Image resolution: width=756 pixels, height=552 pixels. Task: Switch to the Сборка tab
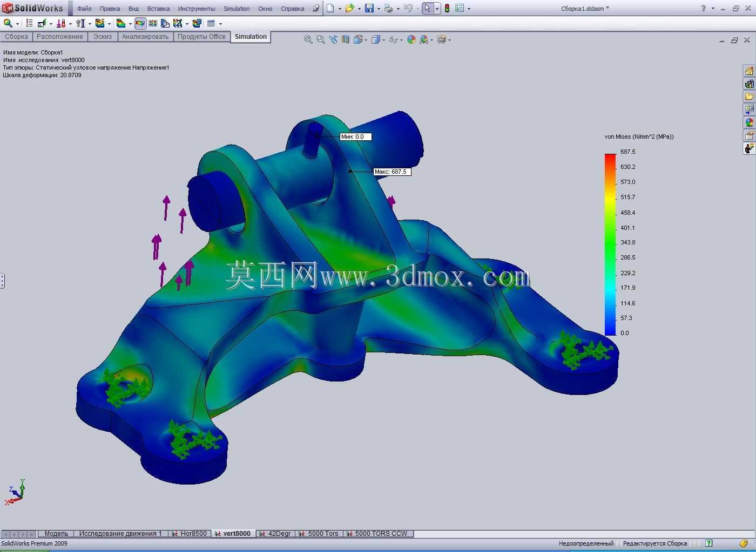click(x=16, y=37)
